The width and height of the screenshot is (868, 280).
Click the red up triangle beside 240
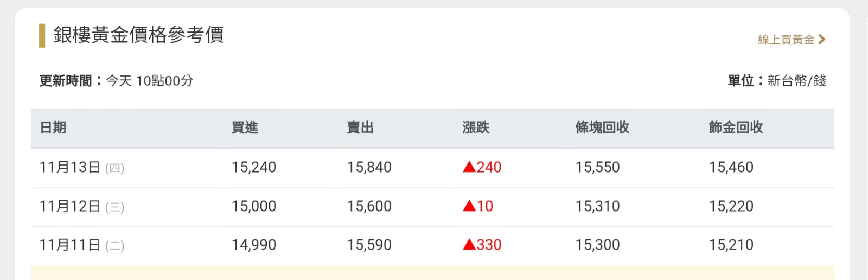469,167
